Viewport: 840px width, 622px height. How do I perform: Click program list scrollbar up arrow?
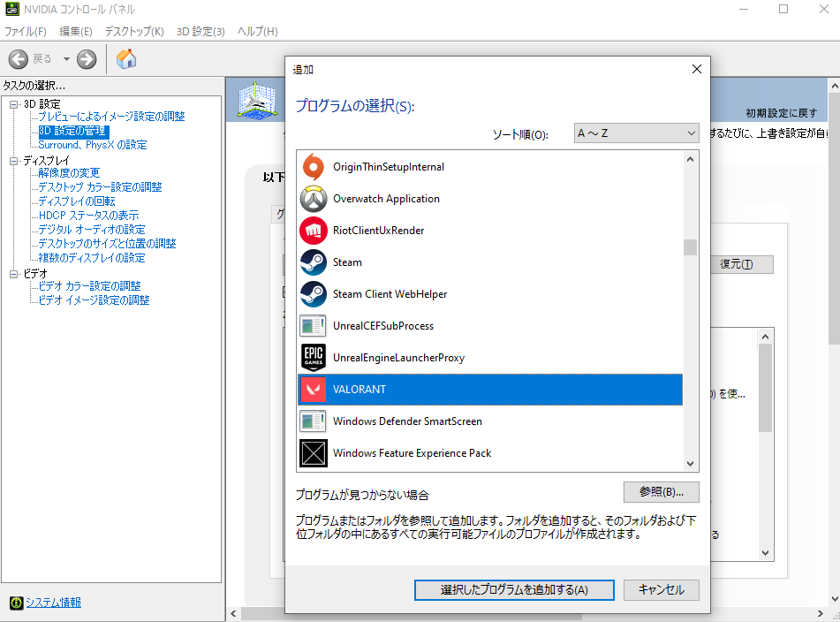(x=691, y=159)
